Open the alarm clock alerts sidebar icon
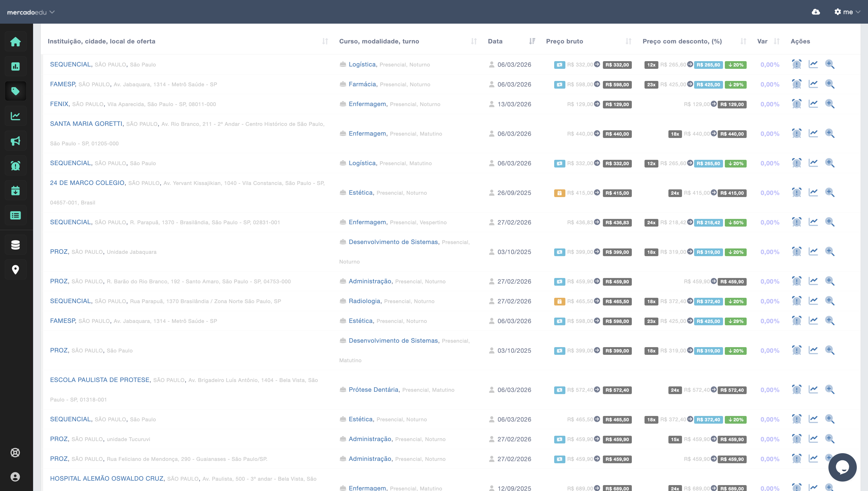868x491 pixels. (x=15, y=165)
